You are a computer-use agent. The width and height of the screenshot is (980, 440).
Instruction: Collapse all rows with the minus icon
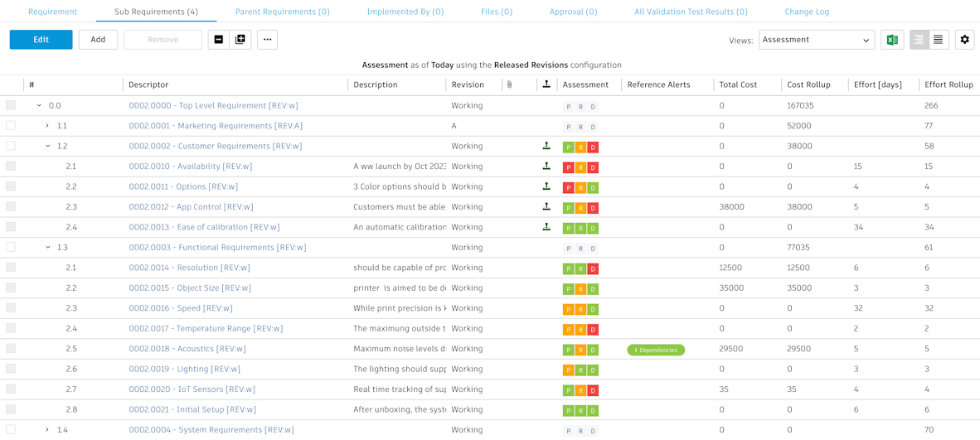pos(219,40)
